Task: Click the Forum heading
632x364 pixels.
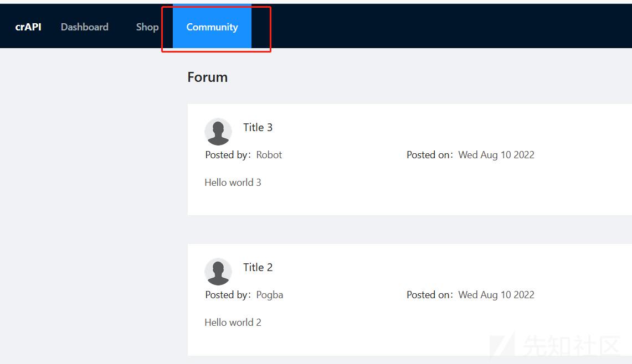Action: [207, 77]
